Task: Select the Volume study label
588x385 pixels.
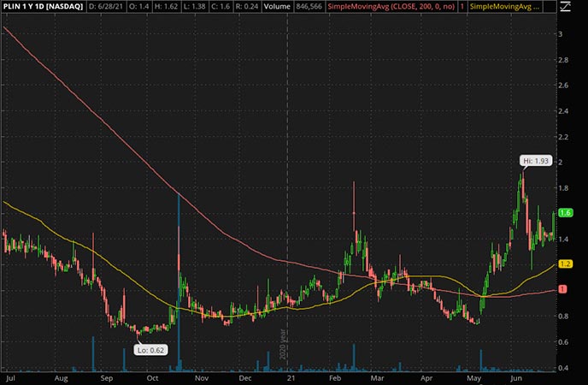Action: pos(277,6)
